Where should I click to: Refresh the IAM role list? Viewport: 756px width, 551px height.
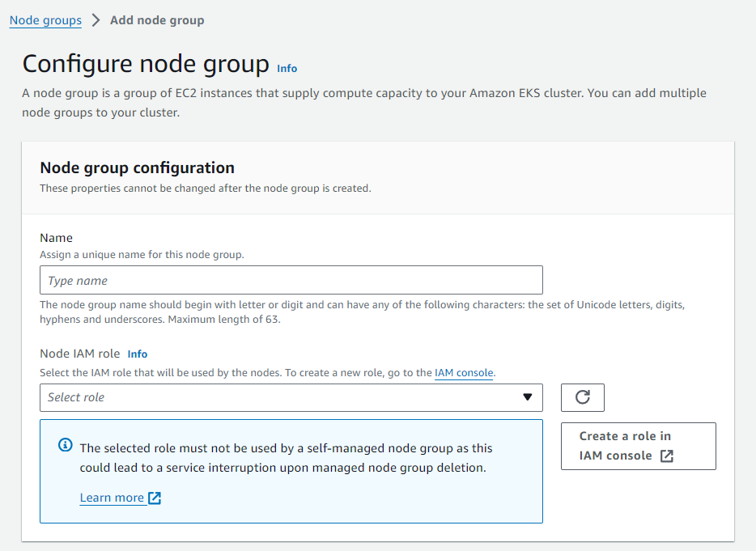tap(583, 398)
